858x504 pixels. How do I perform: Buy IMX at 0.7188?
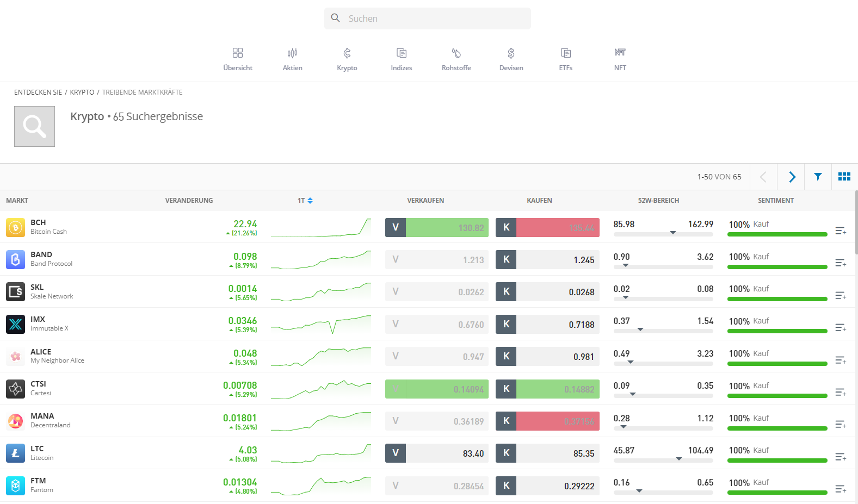click(547, 324)
